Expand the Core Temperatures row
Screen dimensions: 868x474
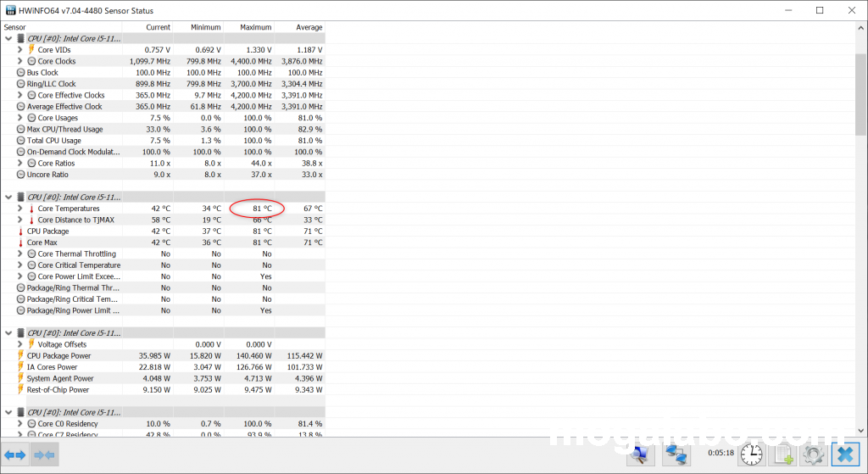point(20,209)
